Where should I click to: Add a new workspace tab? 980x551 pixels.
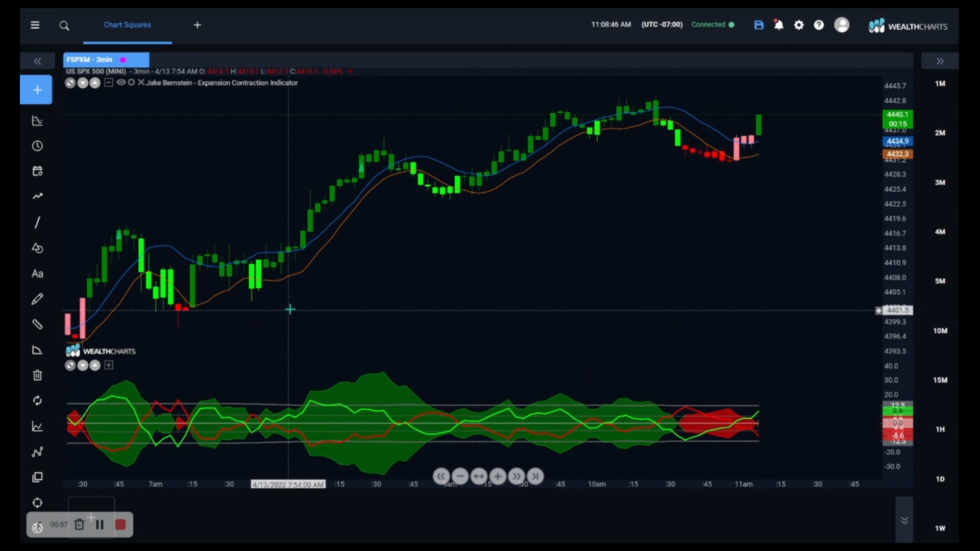click(198, 25)
